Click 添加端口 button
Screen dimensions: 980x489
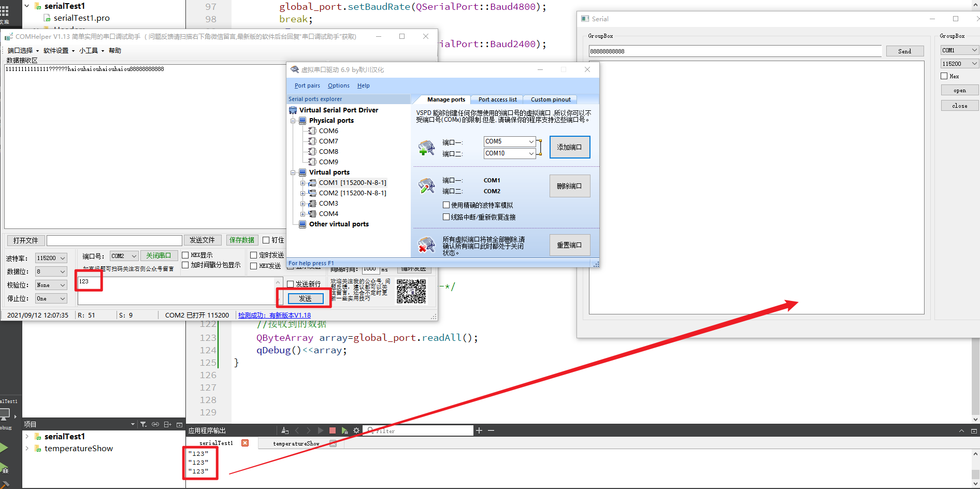point(570,147)
